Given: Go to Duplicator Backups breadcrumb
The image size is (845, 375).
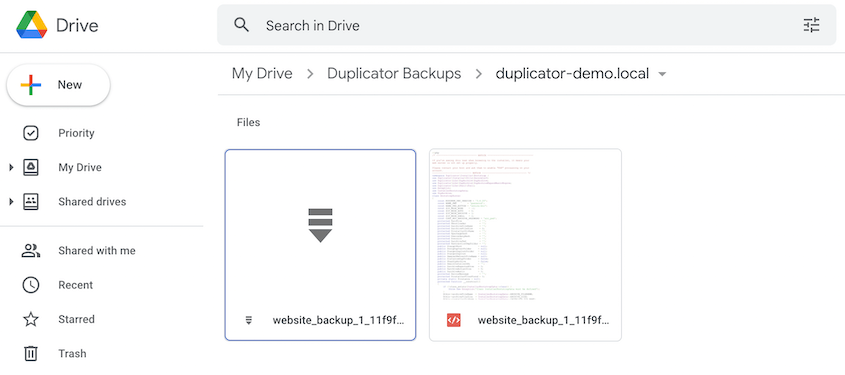Looking at the screenshot, I should point(394,73).
